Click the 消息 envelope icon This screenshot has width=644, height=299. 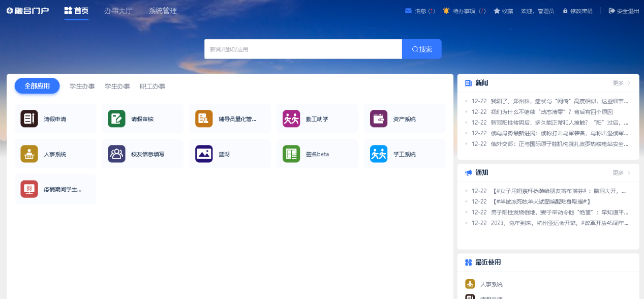click(x=408, y=11)
